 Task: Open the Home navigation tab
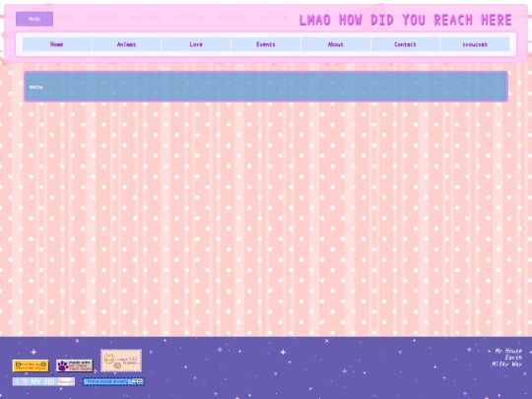click(x=57, y=44)
